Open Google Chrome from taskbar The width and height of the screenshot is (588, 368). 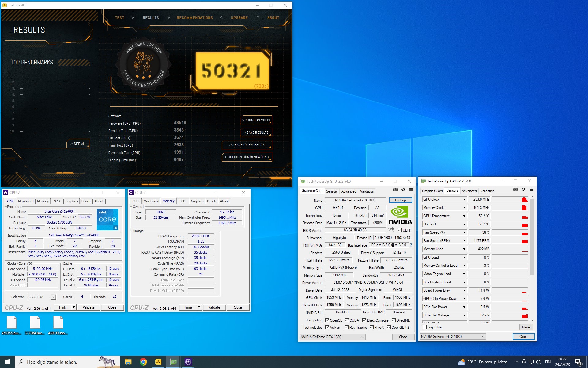143,362
